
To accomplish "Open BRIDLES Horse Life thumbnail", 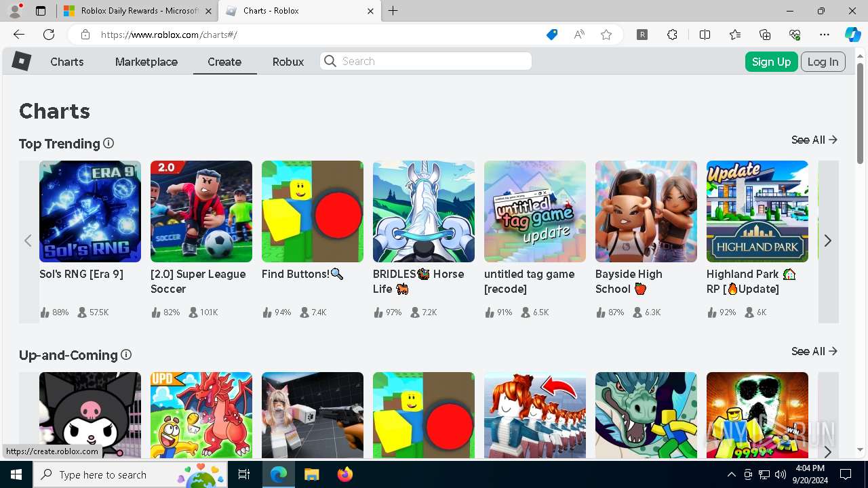I will pyautogui.click(x=424, y=211).
